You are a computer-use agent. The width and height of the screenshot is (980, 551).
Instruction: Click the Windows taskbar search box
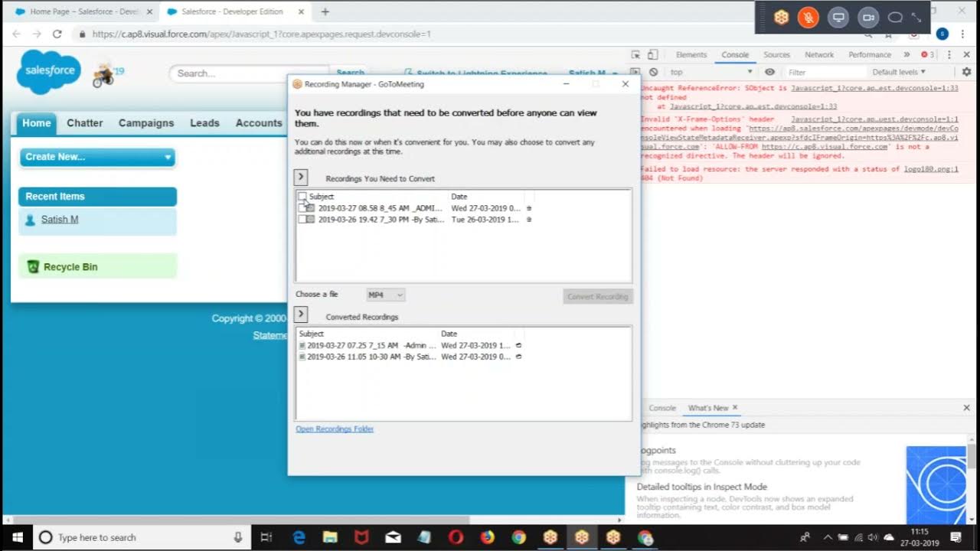[141, 537]
